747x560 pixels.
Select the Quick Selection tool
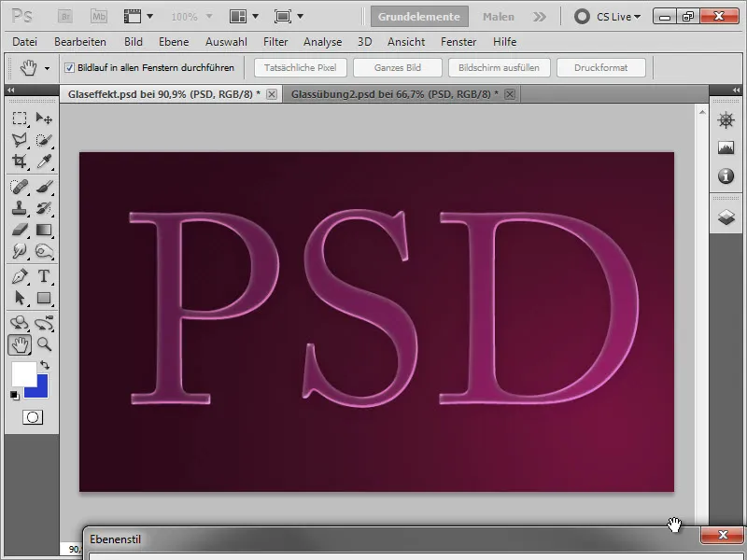(x=44, y=139)
